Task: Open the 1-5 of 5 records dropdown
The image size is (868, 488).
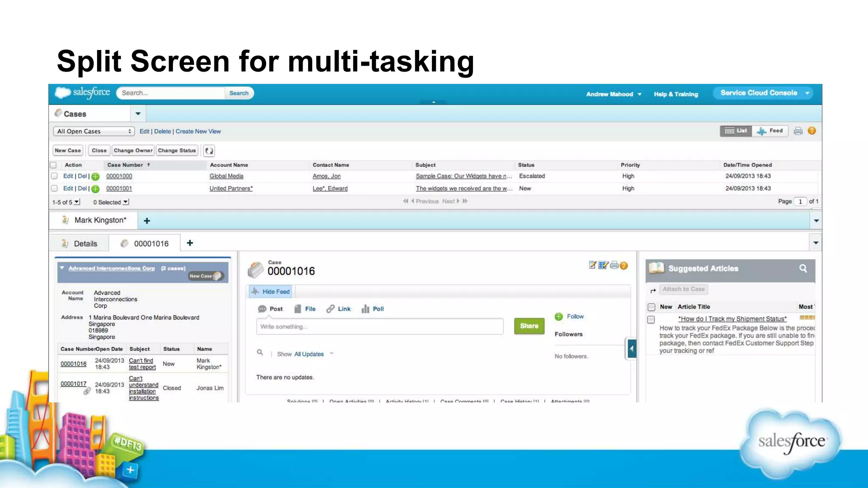Action: click(77, 202)
